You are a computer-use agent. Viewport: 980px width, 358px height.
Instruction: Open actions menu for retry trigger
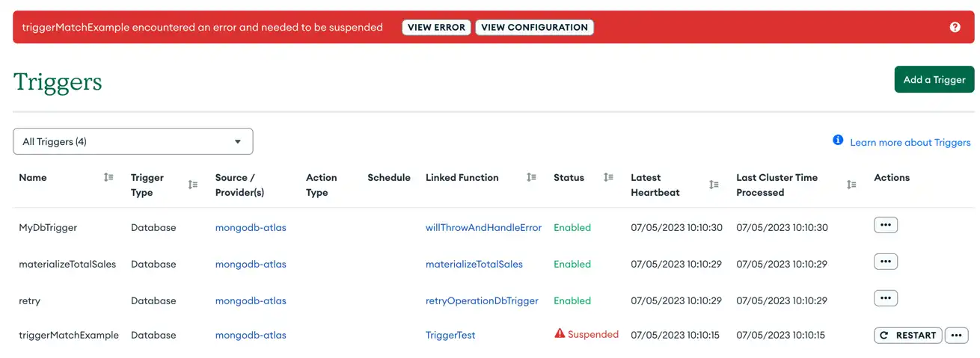885,298
